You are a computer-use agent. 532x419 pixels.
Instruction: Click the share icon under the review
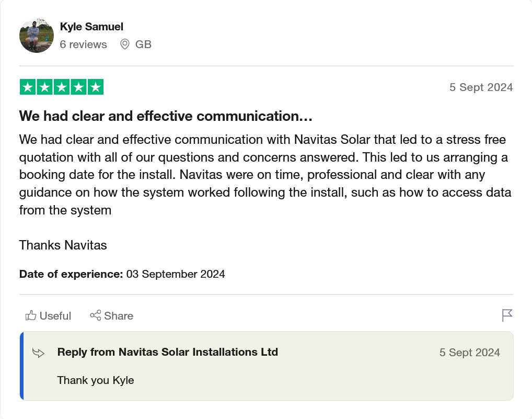(96, 315)
